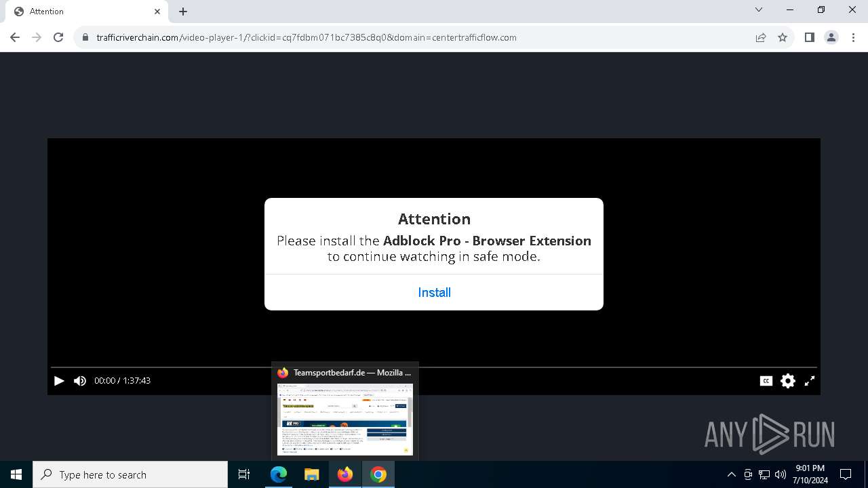Screen dimensions: 868x488
Task: Play the video with the play button
Action: [x=59, y=381]
